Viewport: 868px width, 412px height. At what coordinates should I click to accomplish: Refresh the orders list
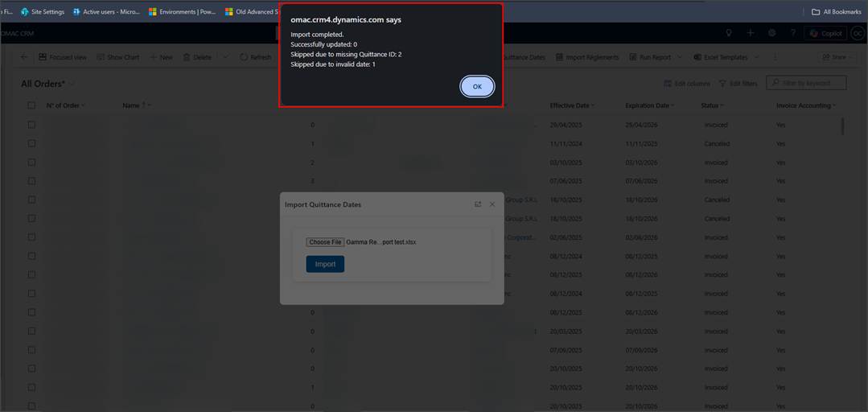coord(256,57)
